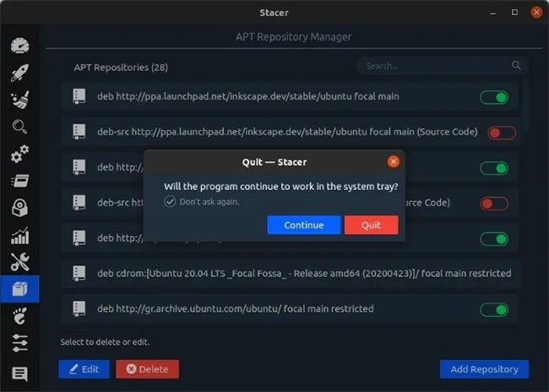
Task: Select the deb-src inkscape.dev Source Code row
Action: [290, 132]
